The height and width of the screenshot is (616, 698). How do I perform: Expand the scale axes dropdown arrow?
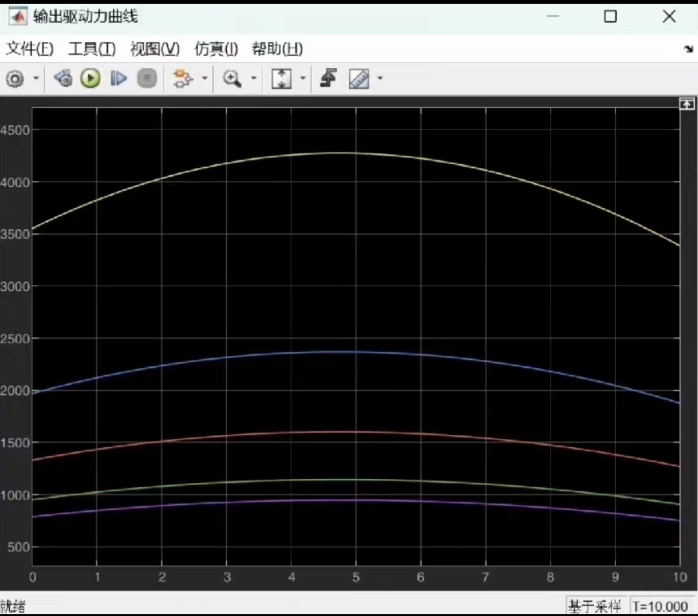click(x=302, y=78)
